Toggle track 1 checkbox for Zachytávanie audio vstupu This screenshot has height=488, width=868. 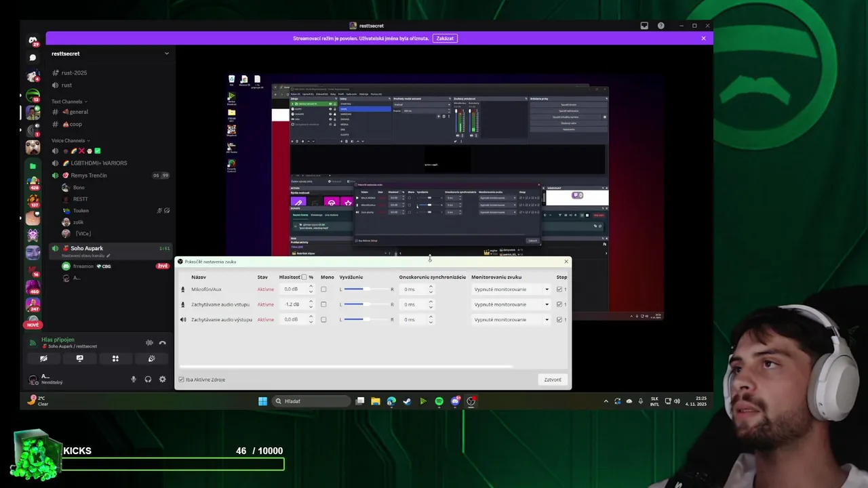pos(559,304)
